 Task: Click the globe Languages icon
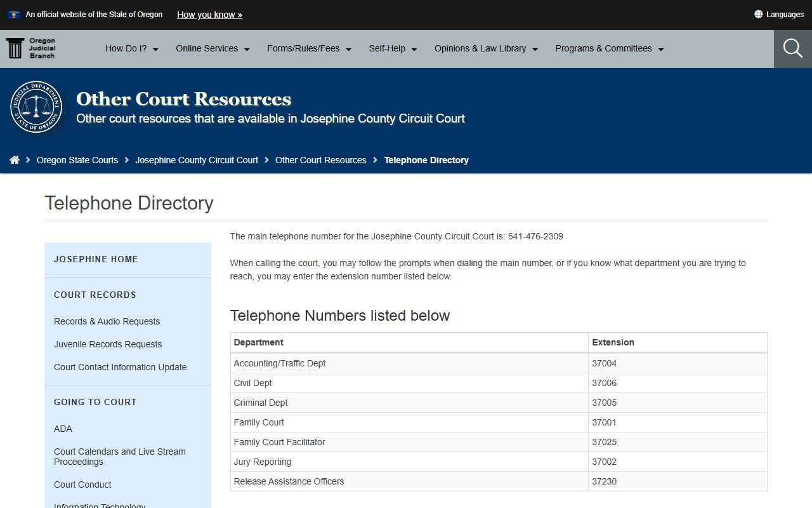coord(758,14)
